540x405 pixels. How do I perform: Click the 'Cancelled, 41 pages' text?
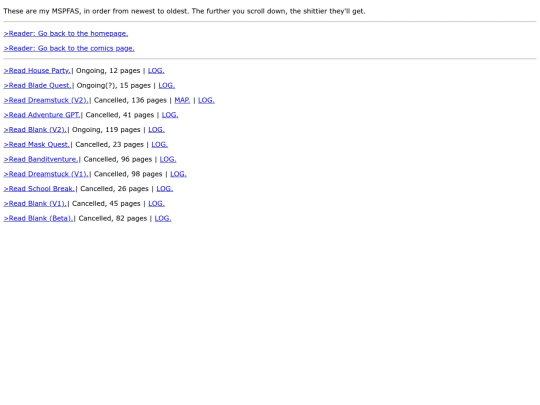120,115
